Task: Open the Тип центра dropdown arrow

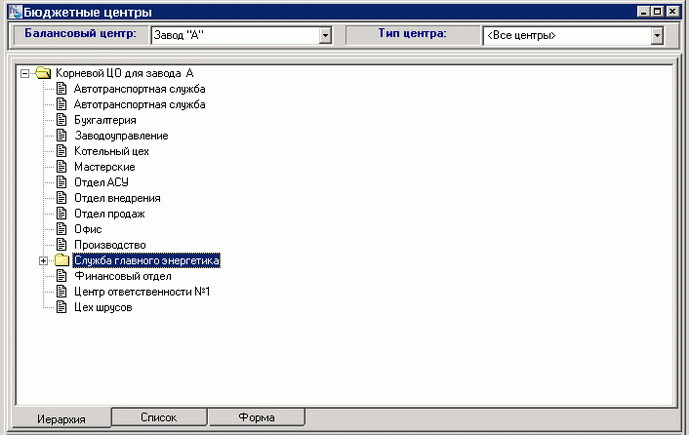Action: (x=656, y=36)
